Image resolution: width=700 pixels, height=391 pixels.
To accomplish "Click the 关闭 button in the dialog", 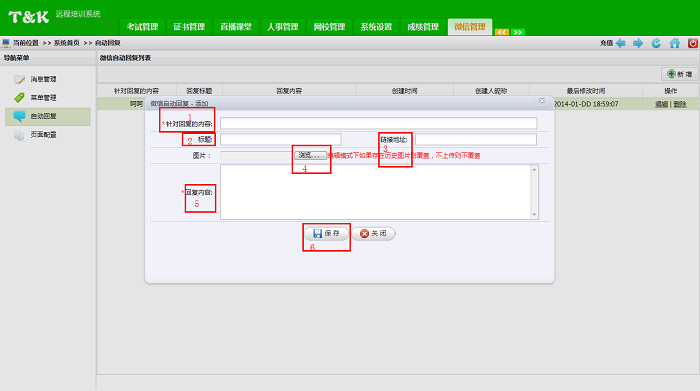I will click(373, 233).
